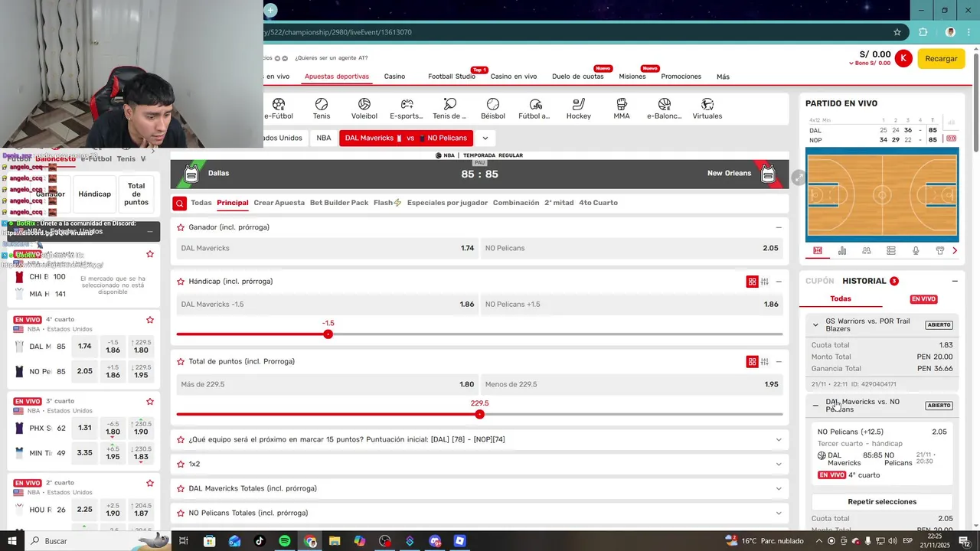Open TikTok from the taskbar

coord(260,541)
